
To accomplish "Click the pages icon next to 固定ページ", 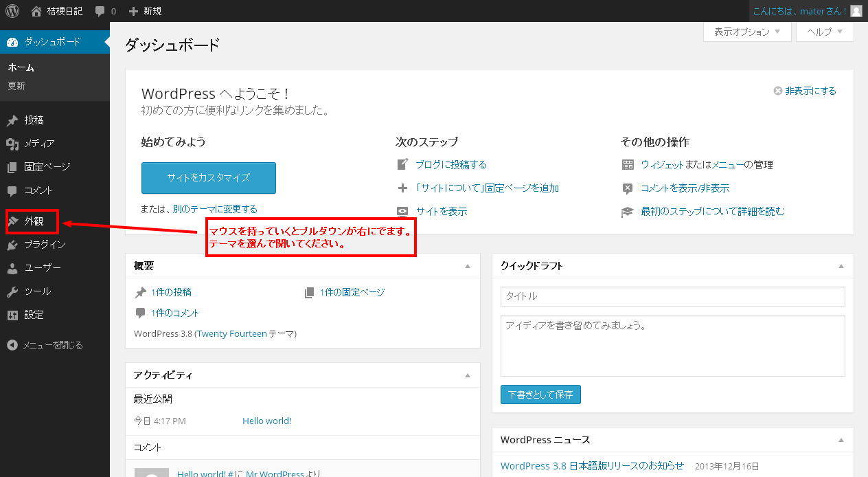I will click(x=12, y=167).
